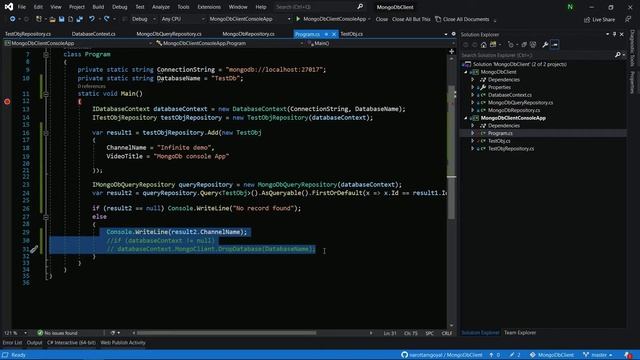
Task: Switch to the DatabaseContext.cs tab
Action: 93,34
